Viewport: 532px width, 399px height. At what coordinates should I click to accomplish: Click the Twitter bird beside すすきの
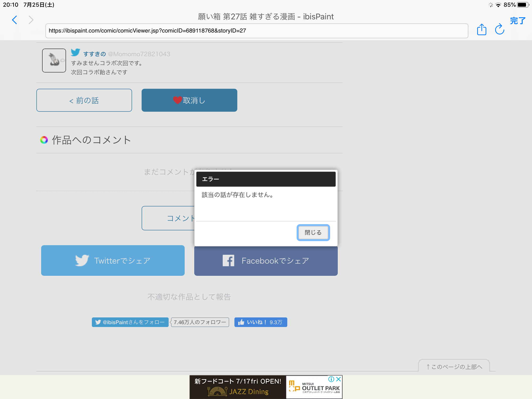(75, 52)
